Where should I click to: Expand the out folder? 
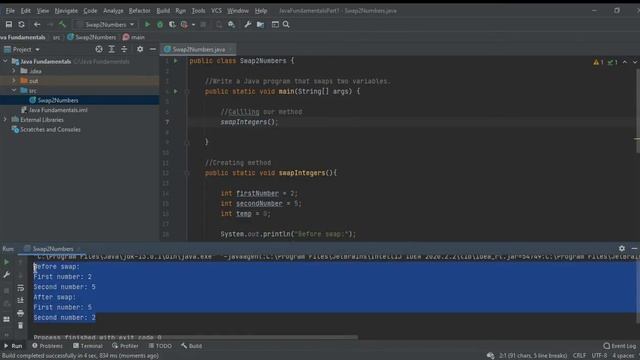(14, 81)
